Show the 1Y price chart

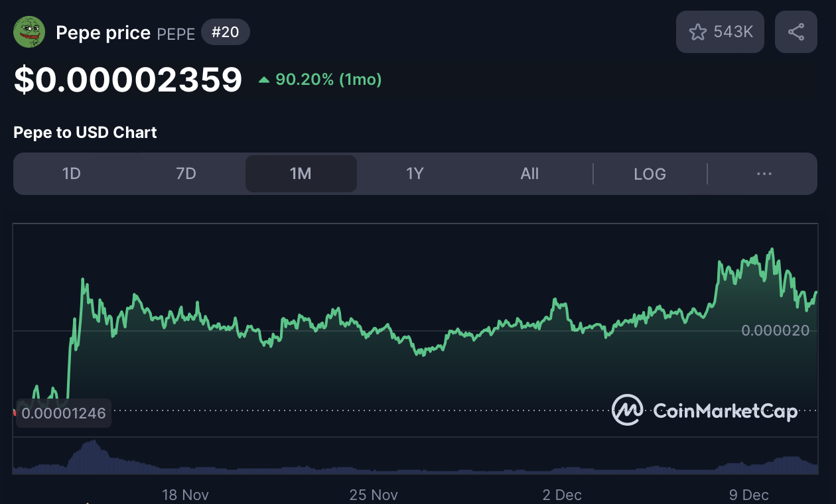[415, 174]
